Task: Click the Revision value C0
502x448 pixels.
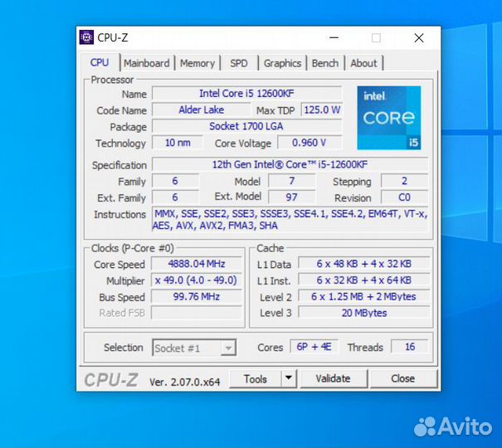Action: pos(404,197)
